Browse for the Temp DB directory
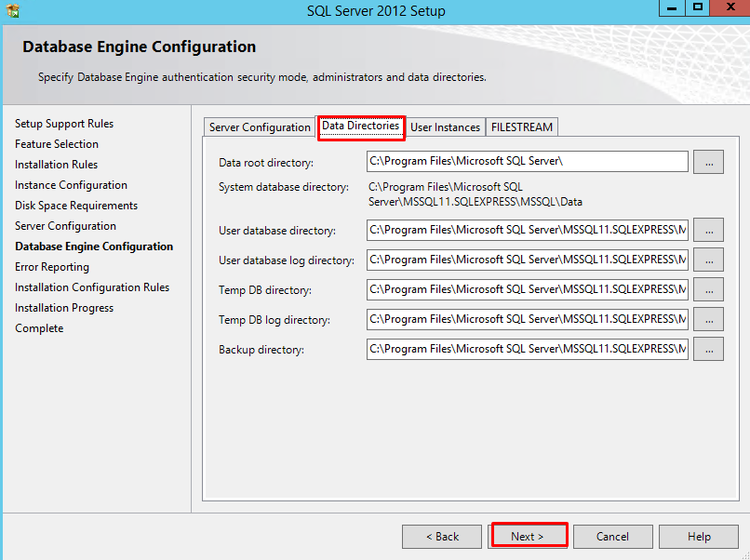The width and height of the screenshot is (750, 560). [x=708, y=289]
